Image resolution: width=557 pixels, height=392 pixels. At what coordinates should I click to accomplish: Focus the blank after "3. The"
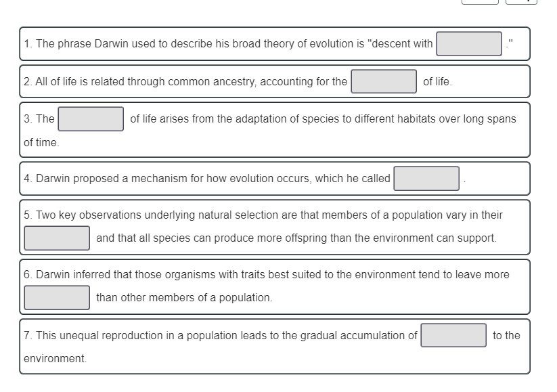point(91,119)
